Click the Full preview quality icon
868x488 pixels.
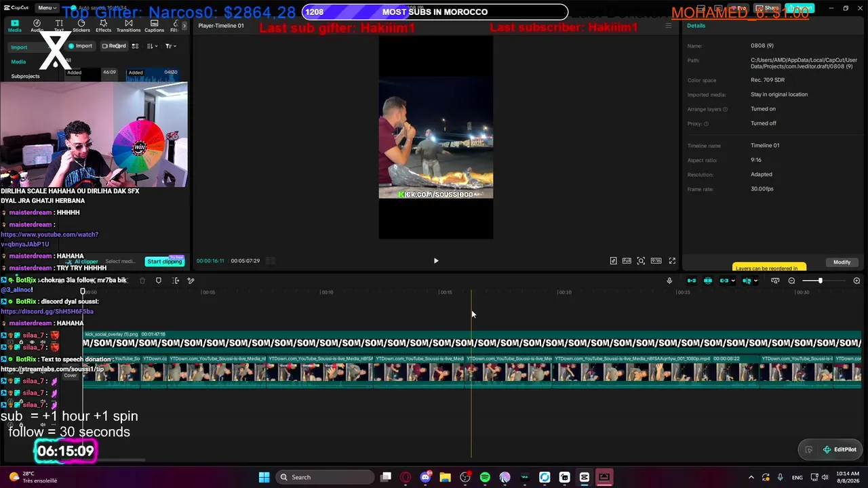click(x=627, y=261)
